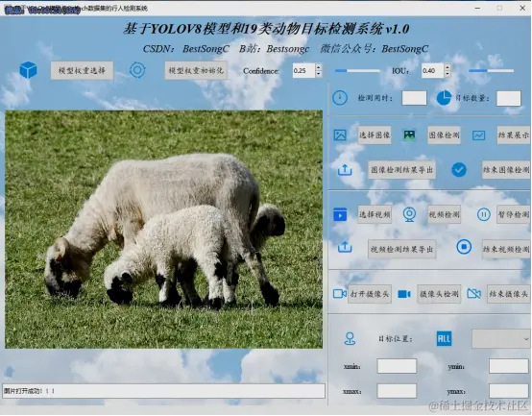This screenshot has height=416, width=532.
Task: Click 图像检测结果导出 button
Action: (x=401, y=170)
